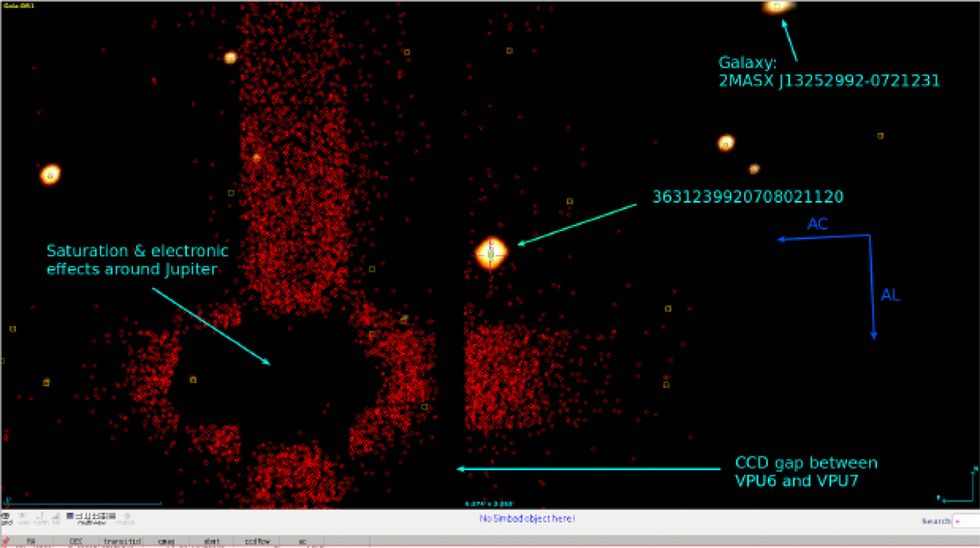Click the north orientation icon
This screenshot has height=548, width=980.
pos(41,518)
